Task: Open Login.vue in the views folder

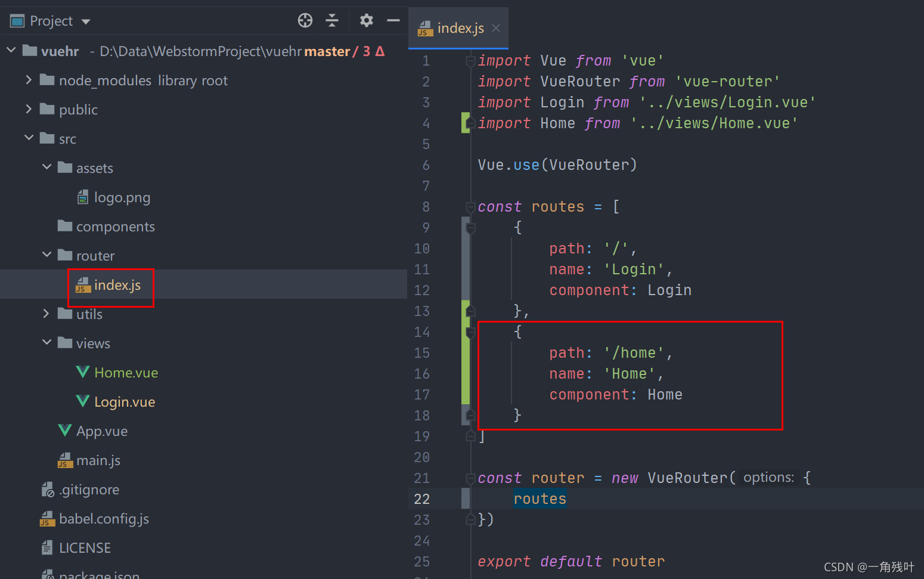Action: point(125,402)
